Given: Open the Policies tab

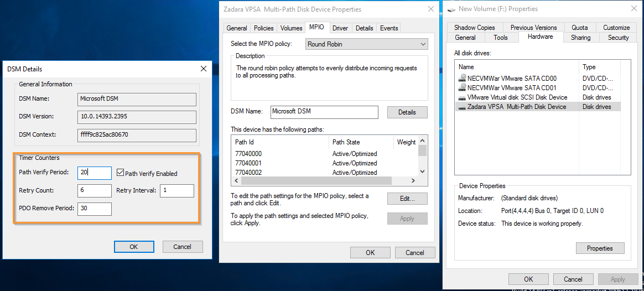Looking at the screenshot, I should (264, 28).
